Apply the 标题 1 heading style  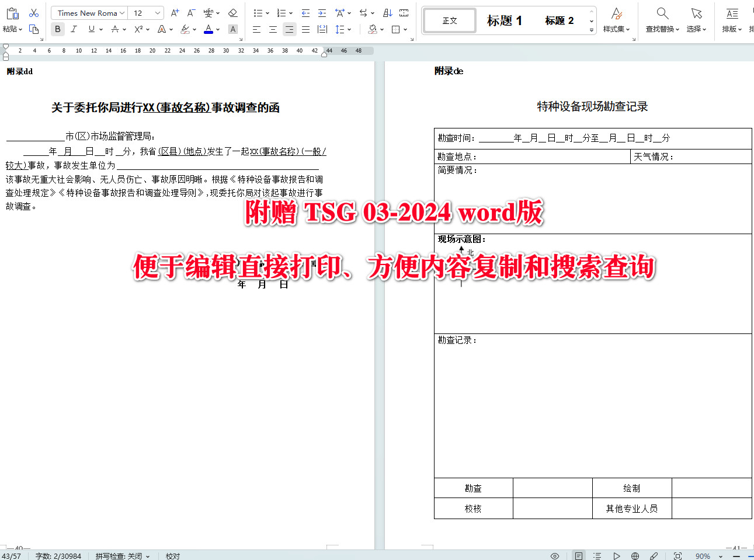[505, 20]
